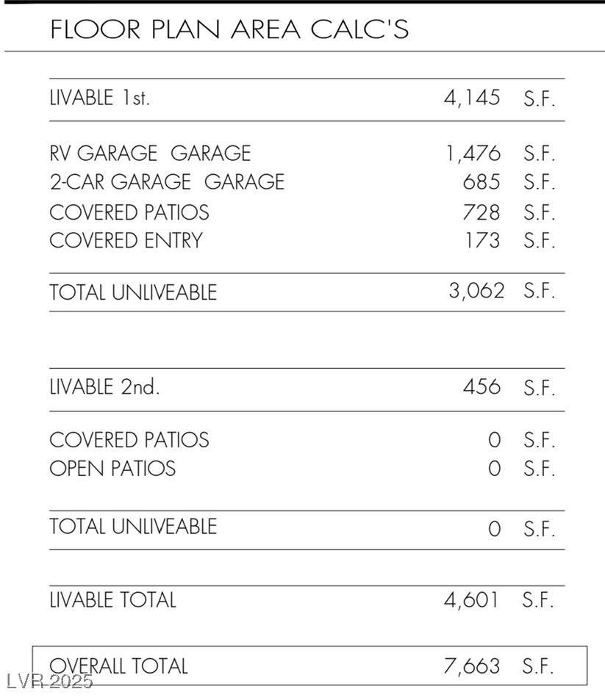Click the first Total Unliveable label
The image size is (605, 700).
[x=133, y=292]
